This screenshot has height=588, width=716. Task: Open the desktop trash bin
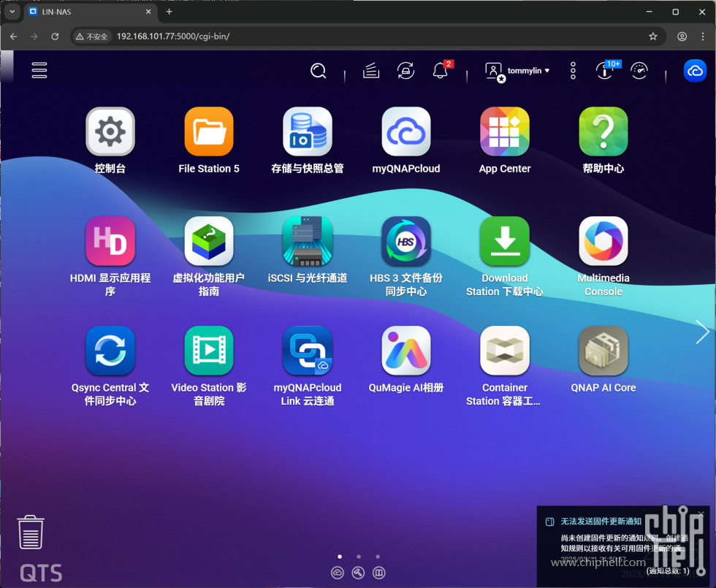pos(31,532)
